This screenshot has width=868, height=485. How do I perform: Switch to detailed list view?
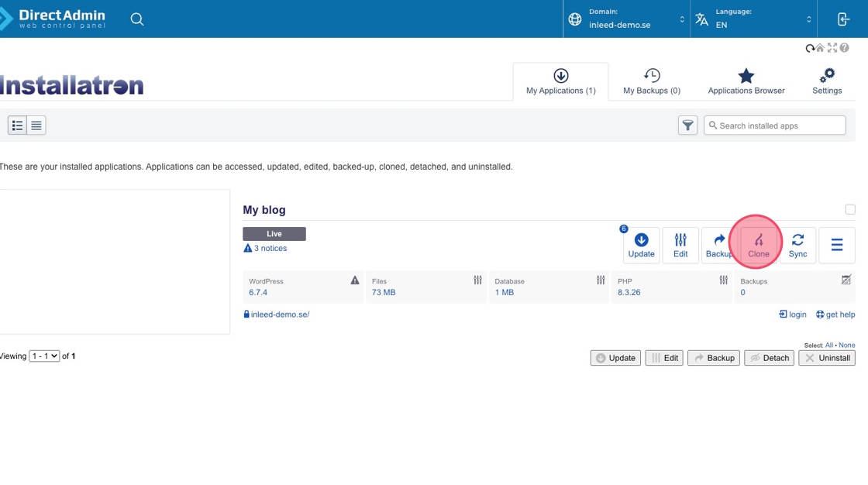tap(17, 126)
